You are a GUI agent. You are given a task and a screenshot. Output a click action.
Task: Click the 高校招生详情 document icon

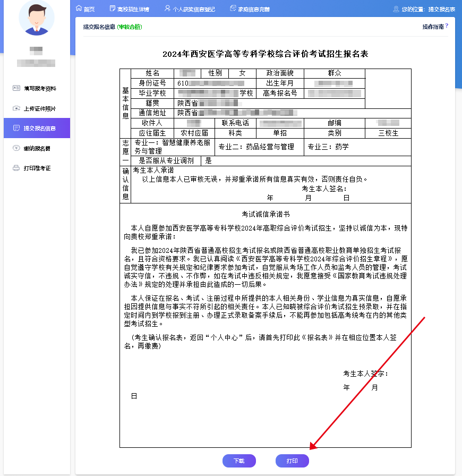tap(112, 8)
